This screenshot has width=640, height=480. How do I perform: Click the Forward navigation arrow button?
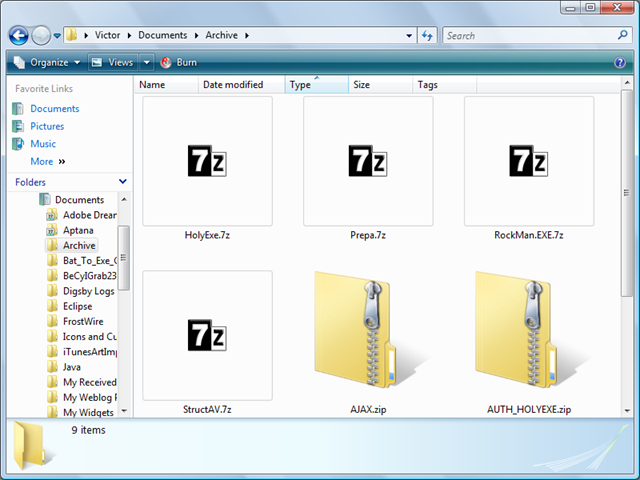(x=41, y=36)
